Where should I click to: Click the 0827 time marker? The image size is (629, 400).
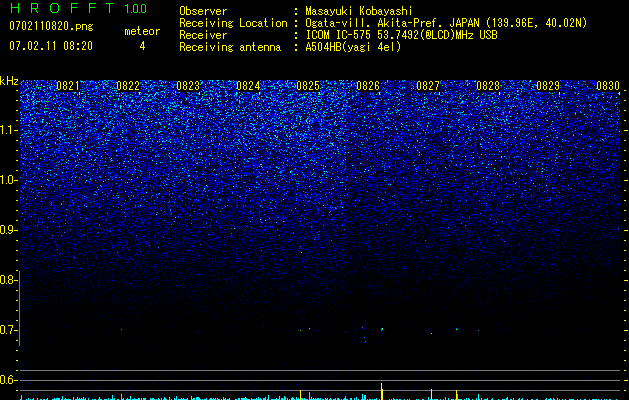[428, 86]
